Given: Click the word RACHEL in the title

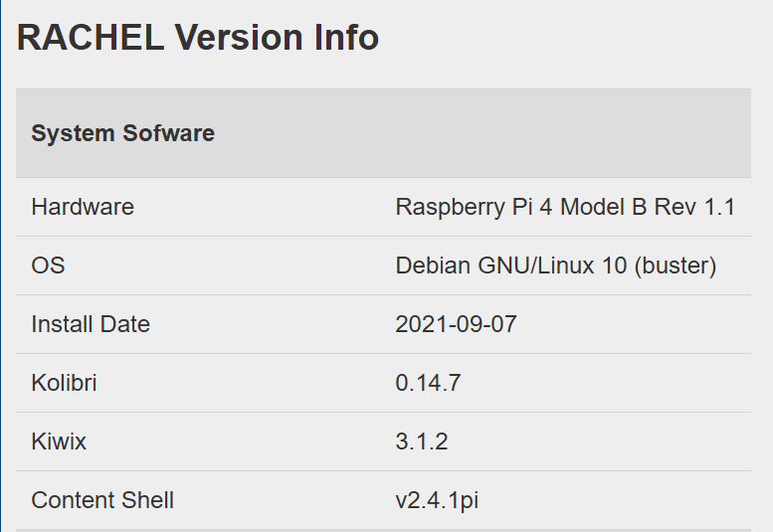Looking at the screenshot, I should pyautogui.click(x=91, y=38).
